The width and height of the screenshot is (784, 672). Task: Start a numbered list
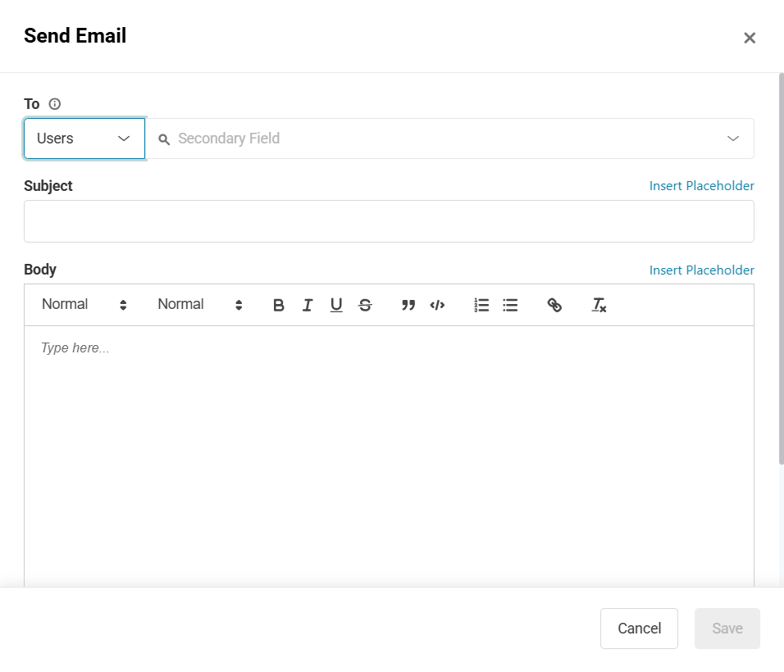481,305
